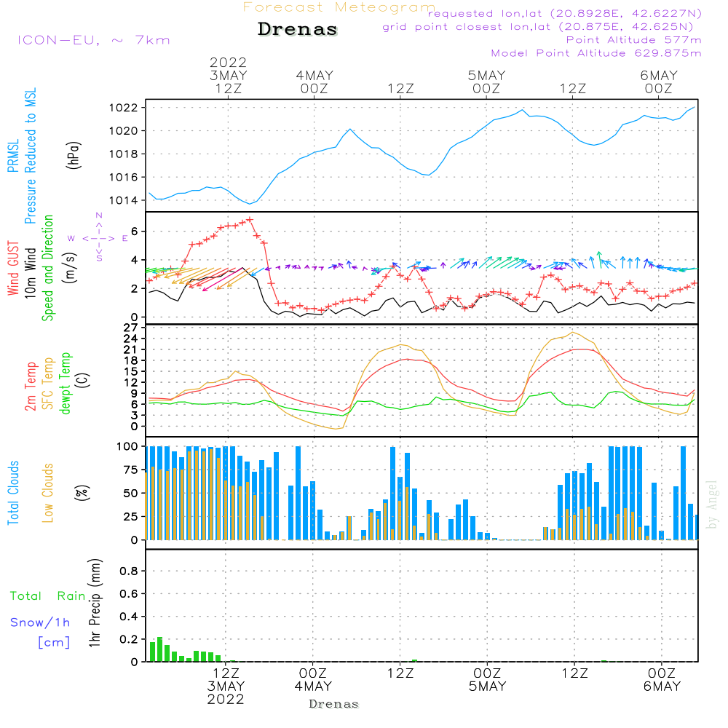This screenshot has width=728, height=728.
Task: Click the Wind GUST axis label
Action: (13, 268)
